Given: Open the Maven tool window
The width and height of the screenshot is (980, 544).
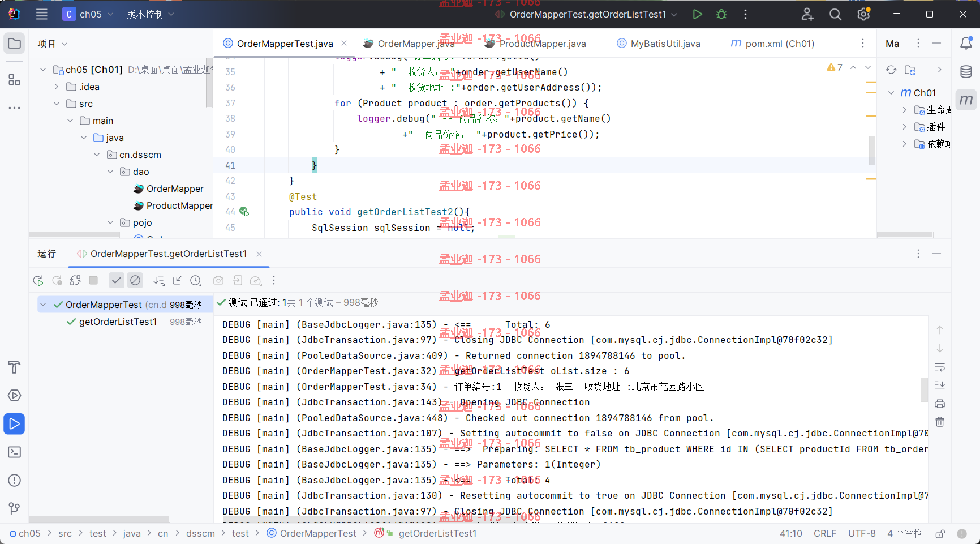Looking at the screenshot, I should [966, 100].
